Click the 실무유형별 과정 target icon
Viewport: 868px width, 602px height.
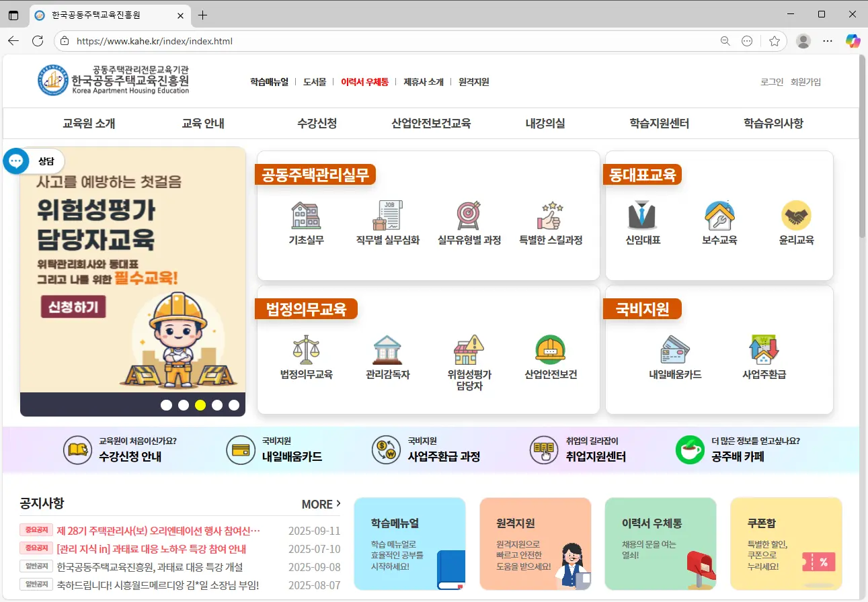(x=469, y=215)
